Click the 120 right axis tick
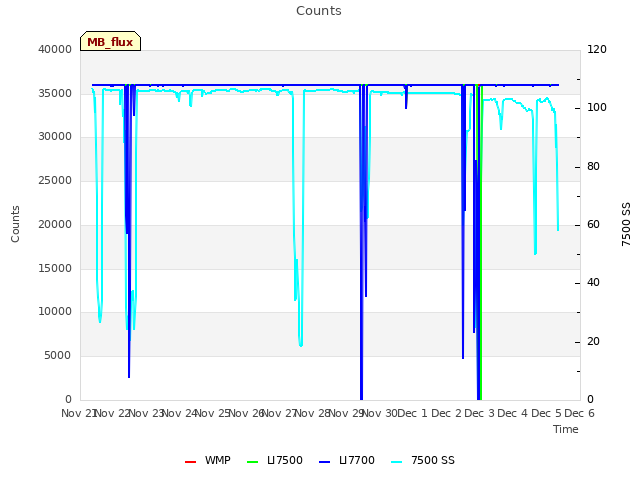Screen dimensions: 640x480 597,49
